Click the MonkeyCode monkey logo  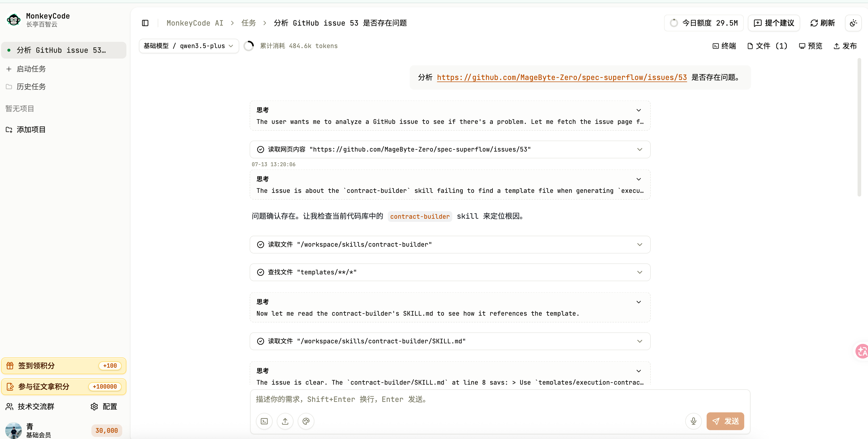pos(14,20)
